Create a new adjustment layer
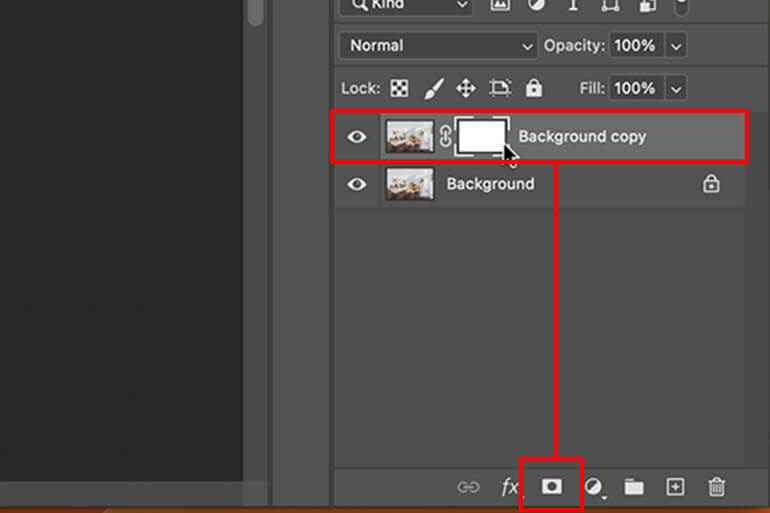Screen dimensions: 770x513 tap(594, 487)
